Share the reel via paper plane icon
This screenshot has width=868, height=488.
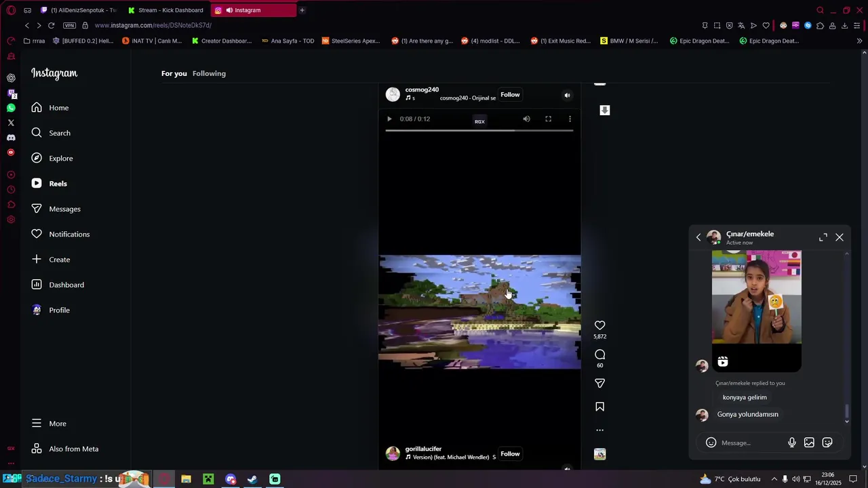pyautogui.click(x=599, y=384)
